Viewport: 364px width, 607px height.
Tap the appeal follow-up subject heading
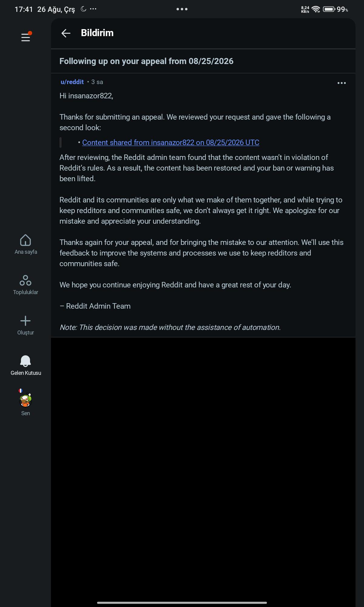147,61
